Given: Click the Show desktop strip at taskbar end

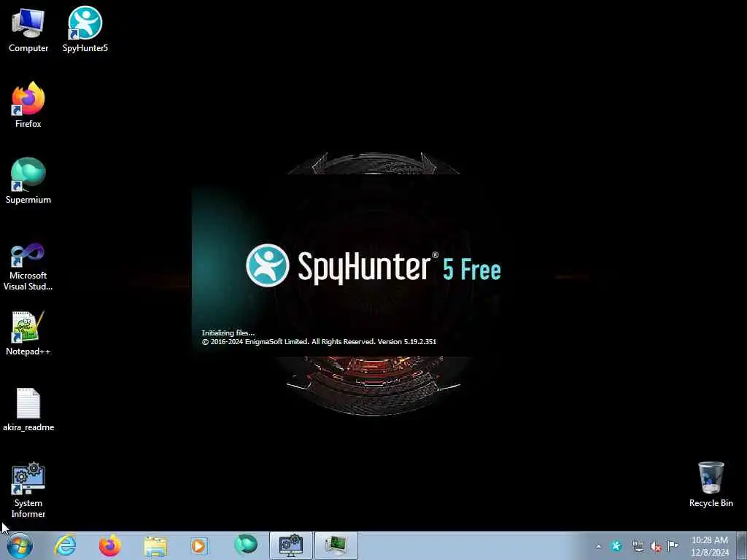Looking at the screenshot, I should (x=742, y=545).
